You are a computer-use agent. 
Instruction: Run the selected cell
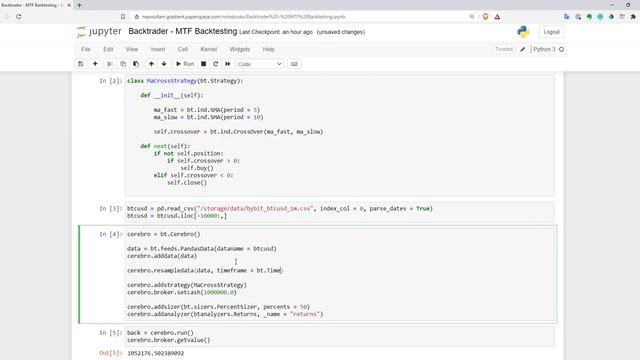(185, 64)
